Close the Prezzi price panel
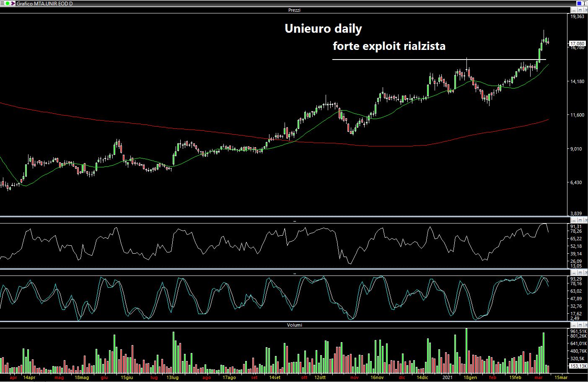This screenshot has height=382, width=588. [585, 10]
